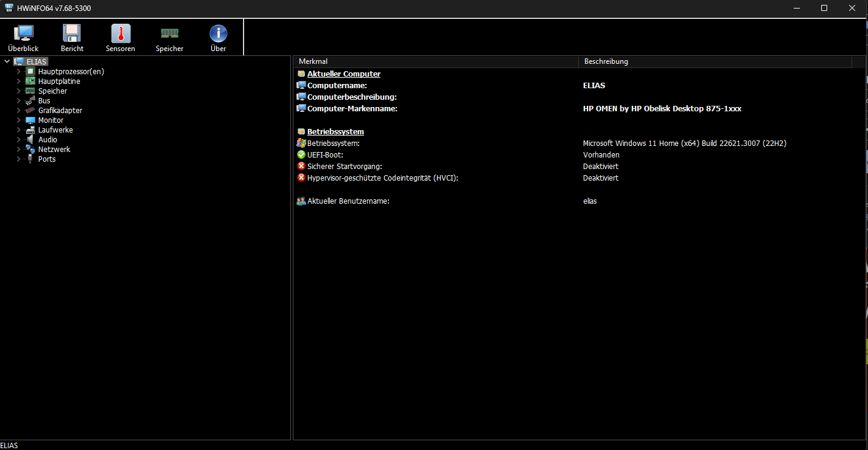The height and width of the screenshot is (450, 868).
Task: Click the HWiNFO64 title bar app icon
Action: 9,8
